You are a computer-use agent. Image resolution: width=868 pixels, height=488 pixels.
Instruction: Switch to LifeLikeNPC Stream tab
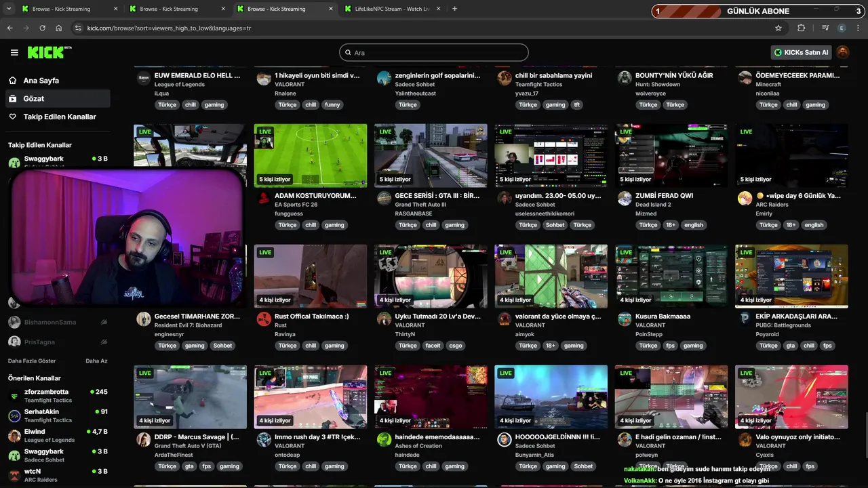point(392,9)
